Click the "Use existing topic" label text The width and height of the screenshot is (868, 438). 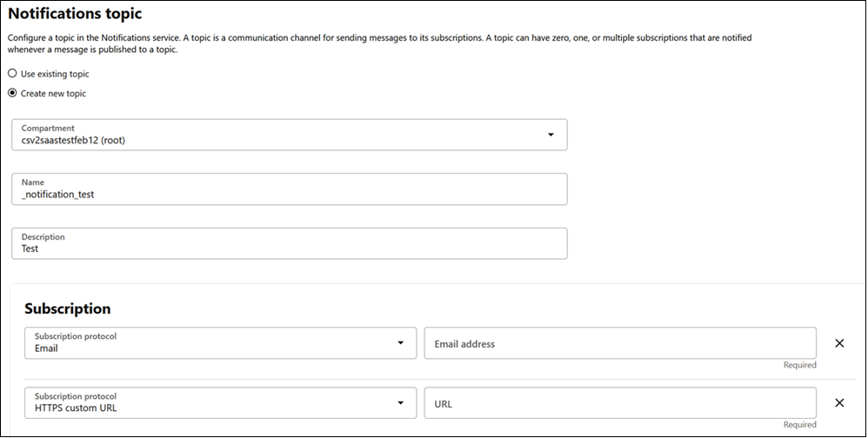(55, 74)
